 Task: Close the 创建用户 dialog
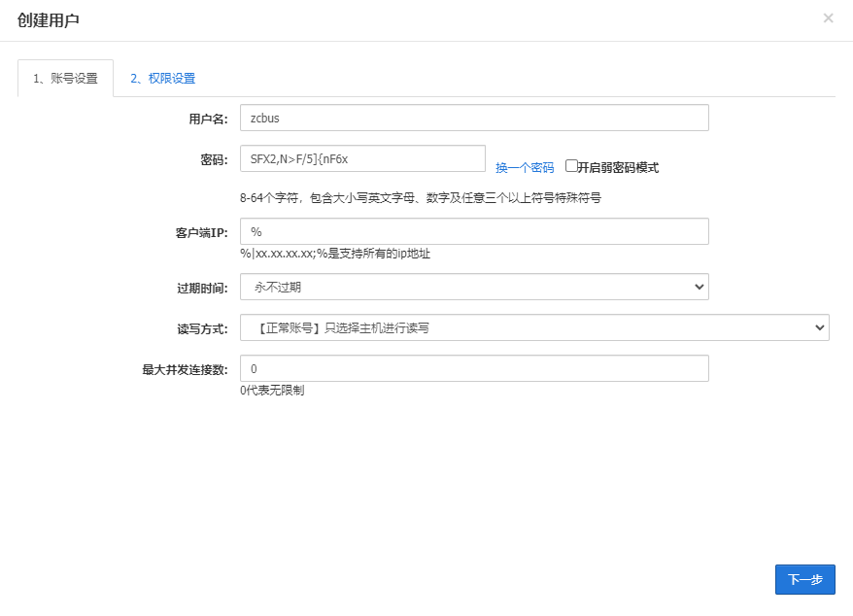(828, 17)
